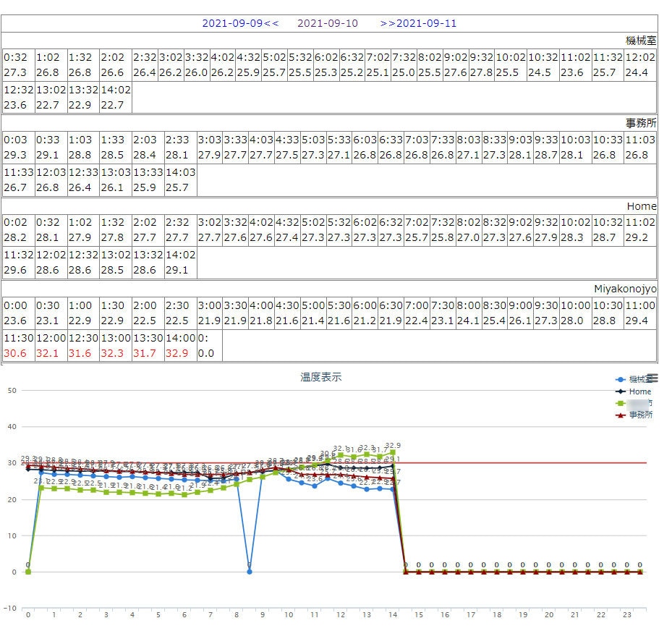
Task: Select the 9:32 cell in the 機械室 table
Action: coord(482,64)
